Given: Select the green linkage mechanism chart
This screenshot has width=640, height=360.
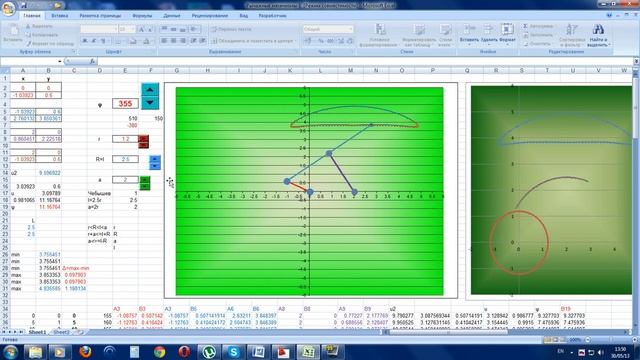Looking at the screenshot, I should point(311,191).
